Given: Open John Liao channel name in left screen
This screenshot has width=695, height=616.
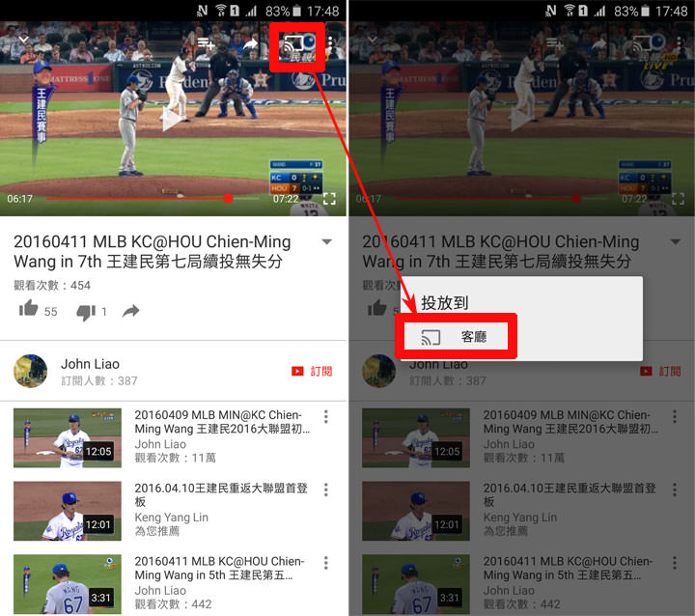Looking at the screenshot, I should tap(90, 364).
